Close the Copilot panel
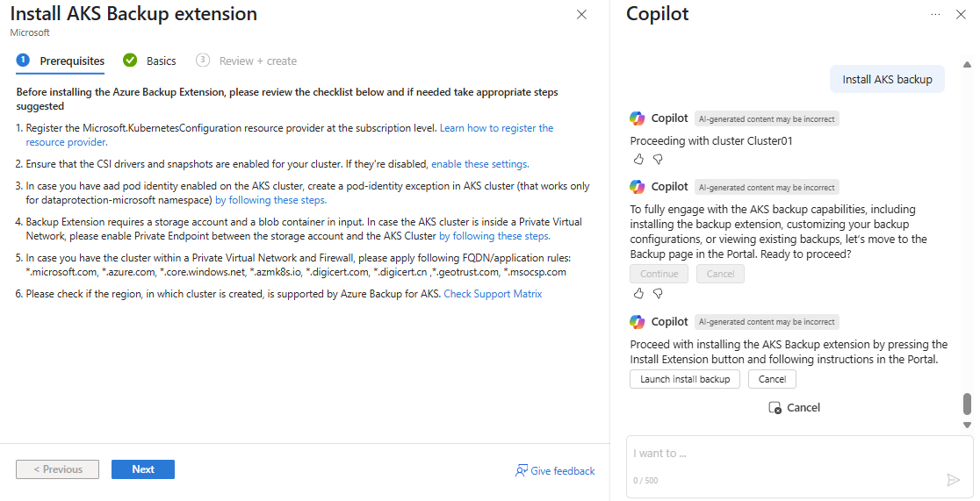Viewport: 980px width, 501px height. [961, 15]
